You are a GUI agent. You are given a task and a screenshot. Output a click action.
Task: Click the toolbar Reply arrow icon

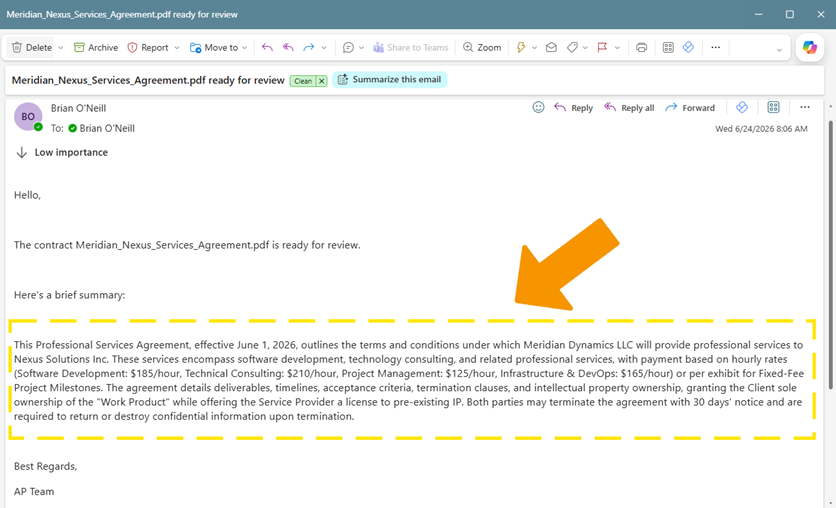click(x=267, y=47)
